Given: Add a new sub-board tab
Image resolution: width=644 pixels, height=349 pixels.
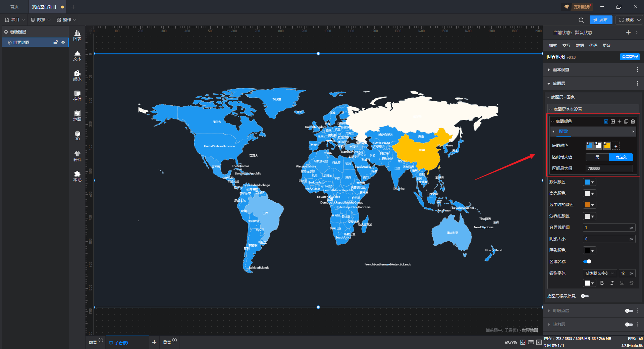Looking at the screenshot, I should [x=154, y=342].
